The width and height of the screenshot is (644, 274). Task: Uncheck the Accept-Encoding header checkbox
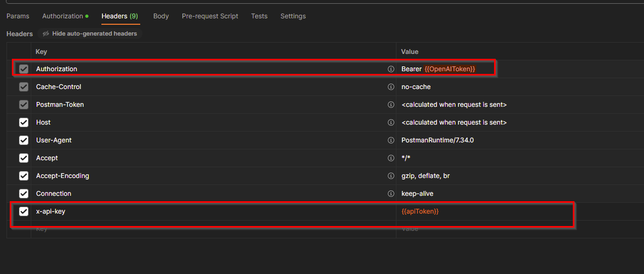pos(24,176)
